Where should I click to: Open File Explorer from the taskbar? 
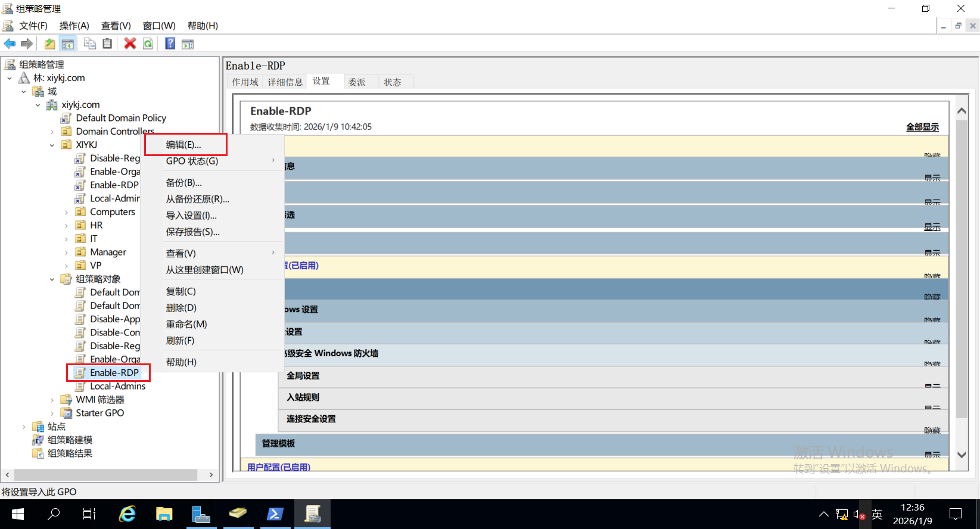click(x=164, y=514)
